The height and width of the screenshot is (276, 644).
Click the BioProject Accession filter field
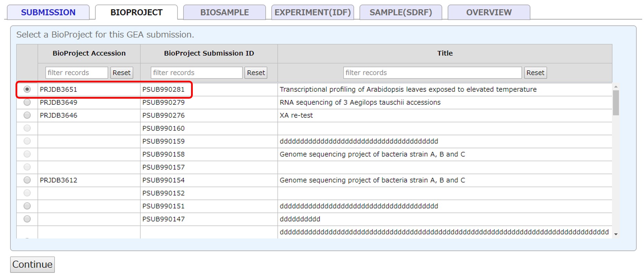pos(76,73)
